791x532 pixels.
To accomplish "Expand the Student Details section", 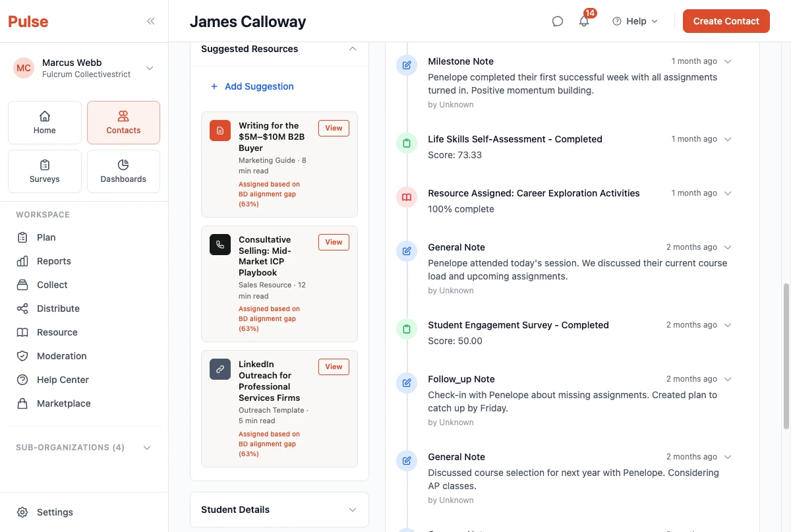I will [x=353, y=510].
